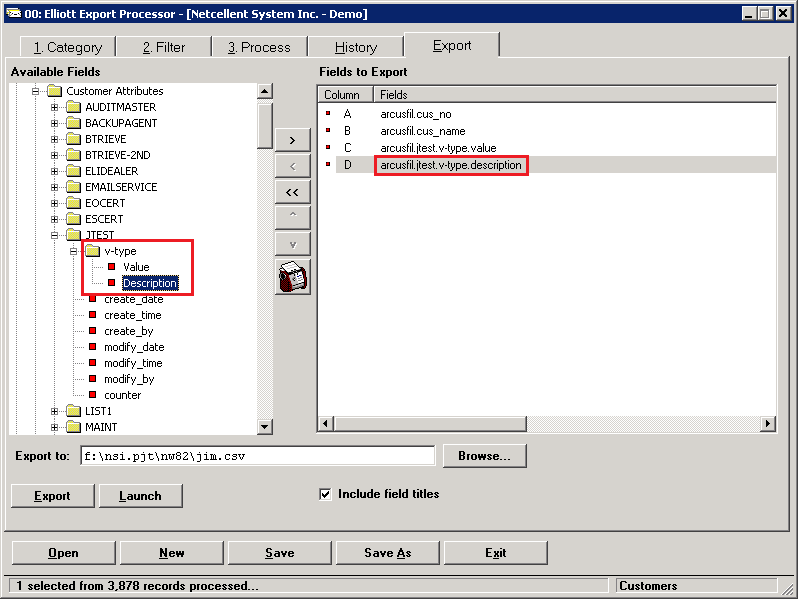Image resolution: width=798 pixels, height=599 pixels.
Task: Click the application icon in title bar
Action: click(x=13, y=13)
